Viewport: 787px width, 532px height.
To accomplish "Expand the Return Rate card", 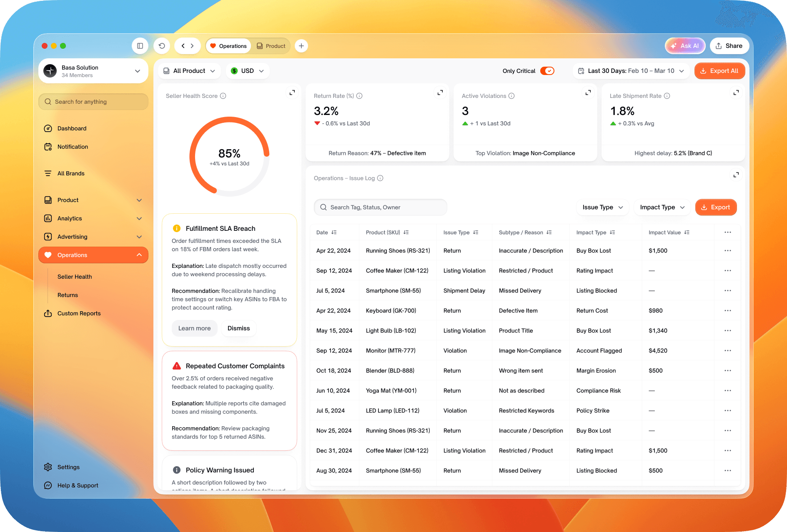I will (440, 92).
